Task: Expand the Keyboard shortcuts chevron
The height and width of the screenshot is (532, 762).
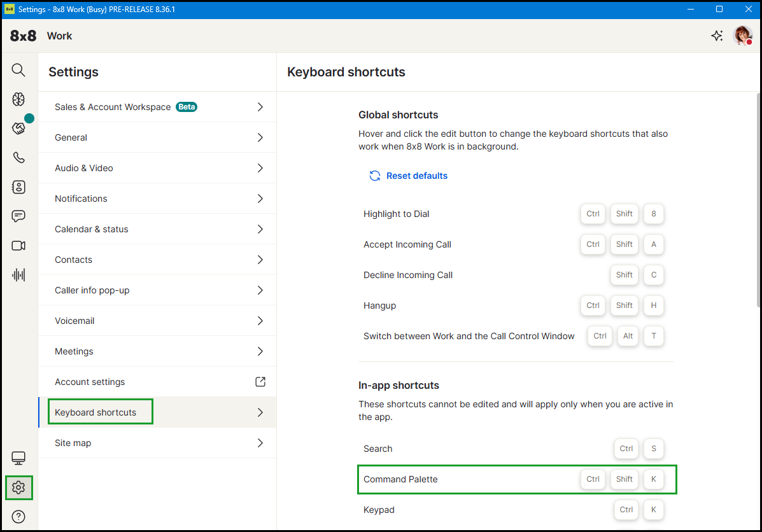Action: coord(260,412)
